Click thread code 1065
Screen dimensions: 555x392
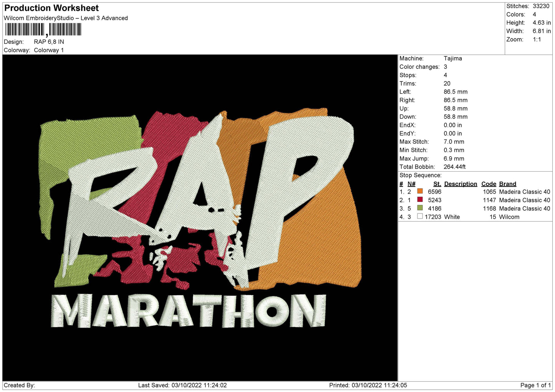pos(489,192)
